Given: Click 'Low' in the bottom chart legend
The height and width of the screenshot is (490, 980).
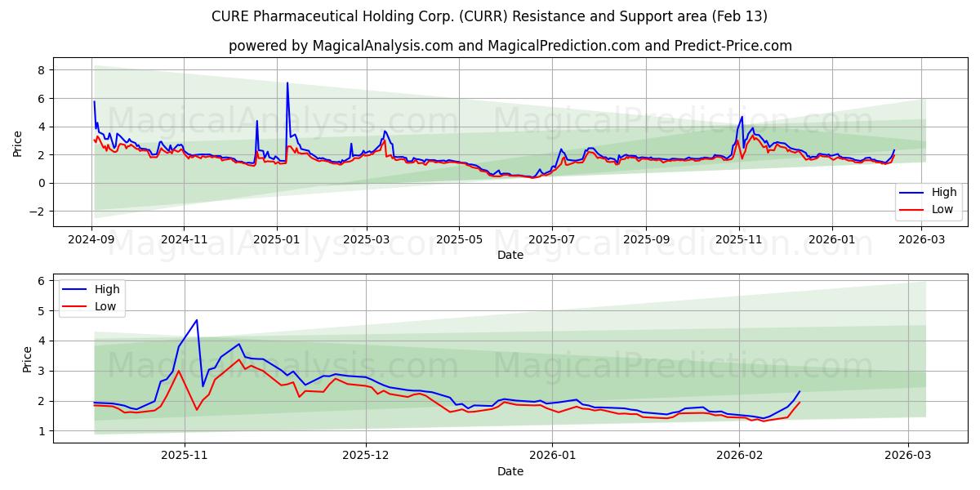Looking at the screenshot, I should 105,306.
